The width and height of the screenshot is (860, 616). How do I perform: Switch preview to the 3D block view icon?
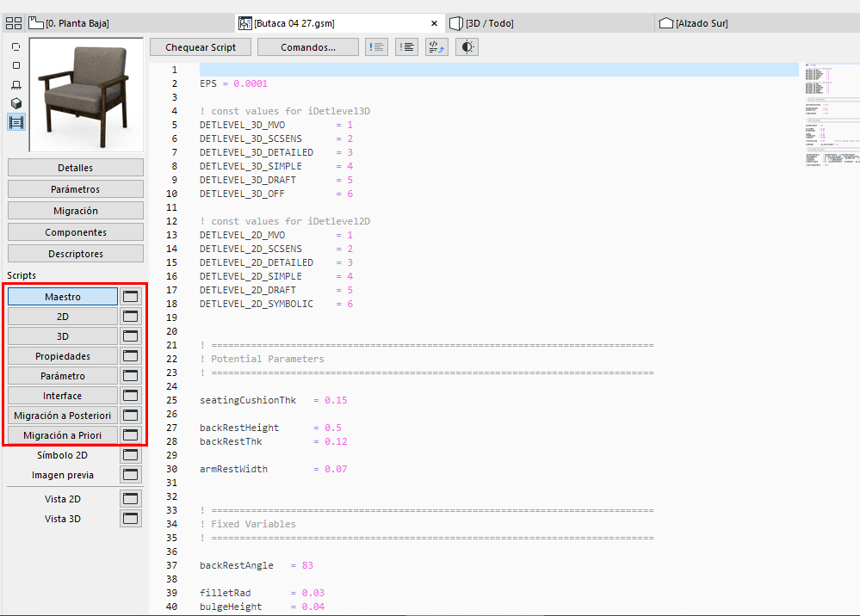15,103
